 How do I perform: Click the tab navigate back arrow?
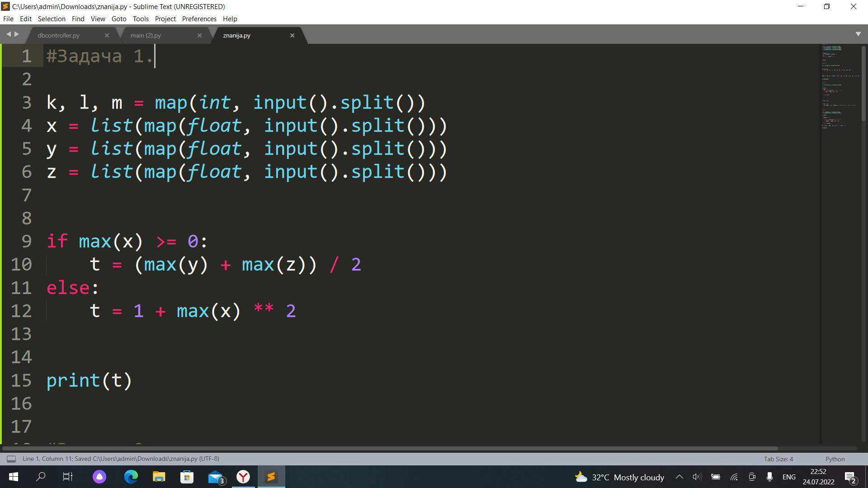coord(8,34)
